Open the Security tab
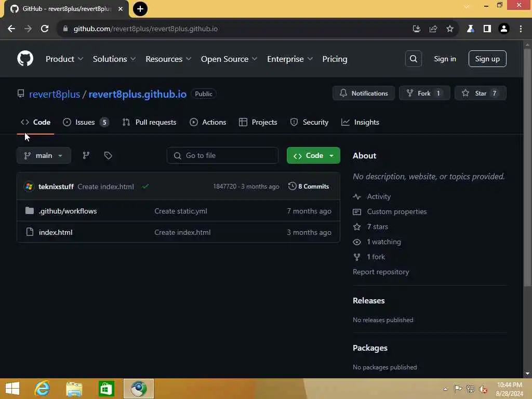This screenshot has height=399, width=532. click(309, 122)
